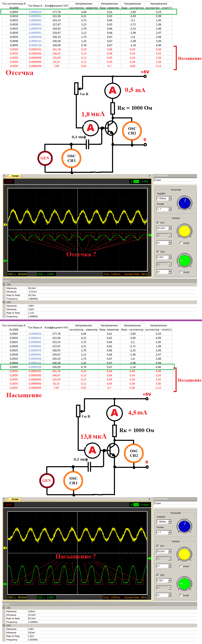Click green trigger level marker, upper scope
The height and width of the screenshot is (644, 202).
pos(150,235)
